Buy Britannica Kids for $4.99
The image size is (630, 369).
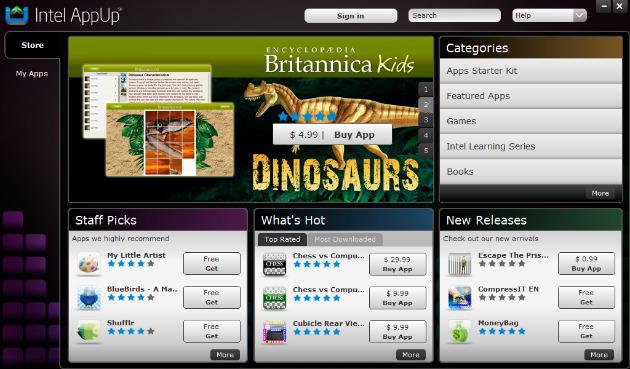(332, 135)
